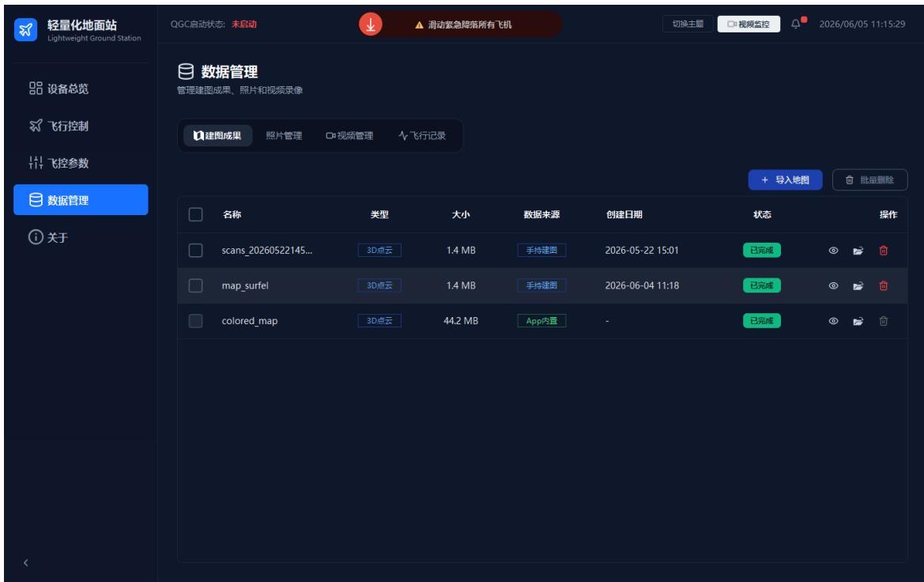The height and width of the screenshot is (582, 924).
Task: Click the 未启动 QGC status text
Action: tap(244, 25)
